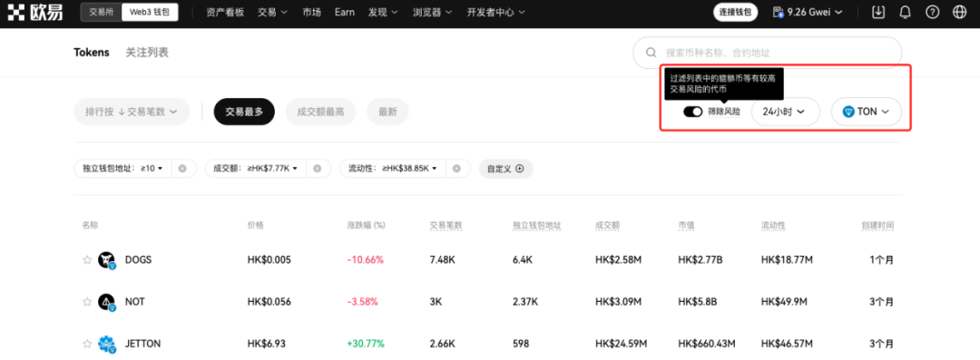The image size is (980, 360).
Task: Click the token search input field
Action: pyautogui.click(x=767, y=54)
